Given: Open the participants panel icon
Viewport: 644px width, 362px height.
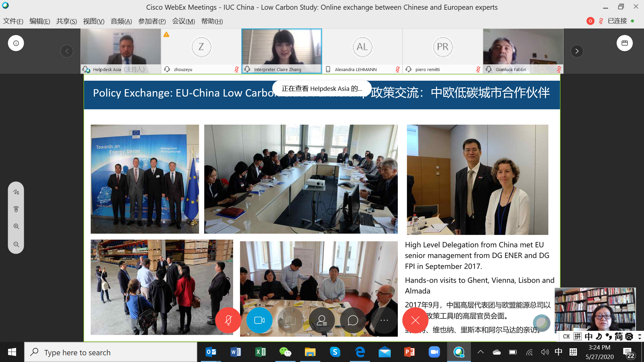Looking at the screenshot, I should click(x=322, y=320).
